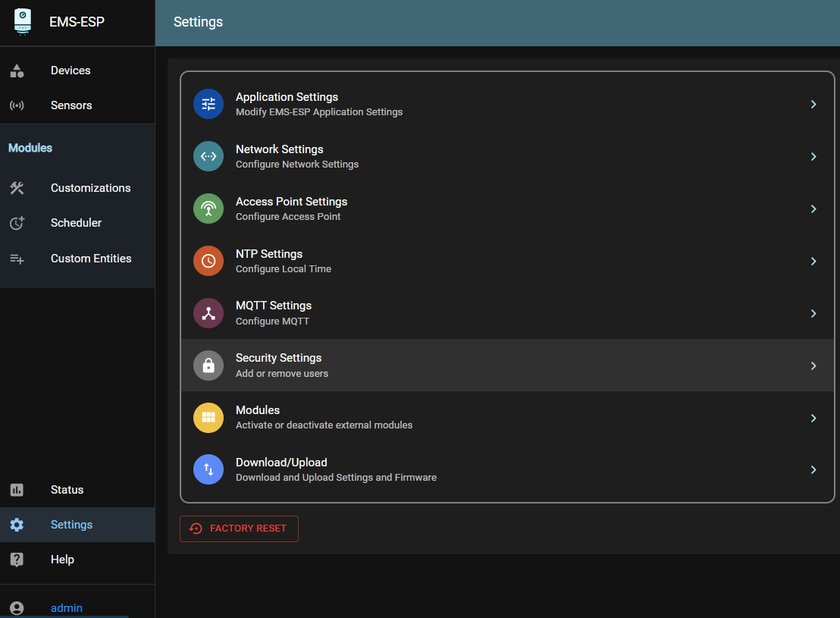The height and width of the screenshot is (618, 840).
Task: Click the EMS-ESP boiler logo
Action: 23,21
